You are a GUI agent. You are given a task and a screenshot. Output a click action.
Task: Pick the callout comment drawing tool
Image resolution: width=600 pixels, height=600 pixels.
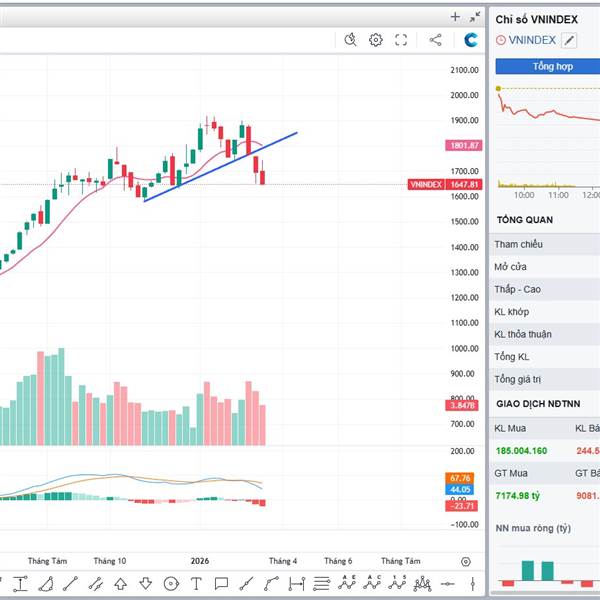(x=221, y=584)
